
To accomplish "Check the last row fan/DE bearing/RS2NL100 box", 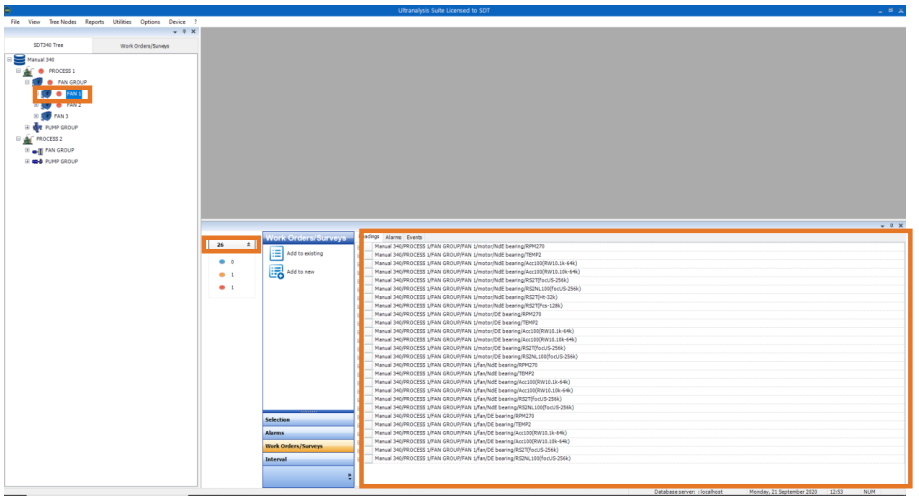I will coord(368,458).
